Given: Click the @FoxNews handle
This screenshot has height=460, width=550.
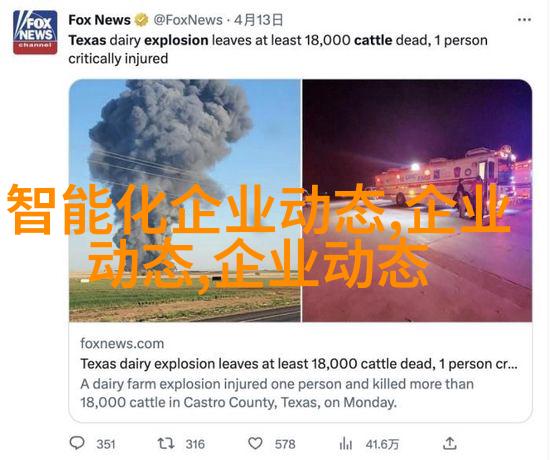Looking at the screenshot, I should click(188, 20).
